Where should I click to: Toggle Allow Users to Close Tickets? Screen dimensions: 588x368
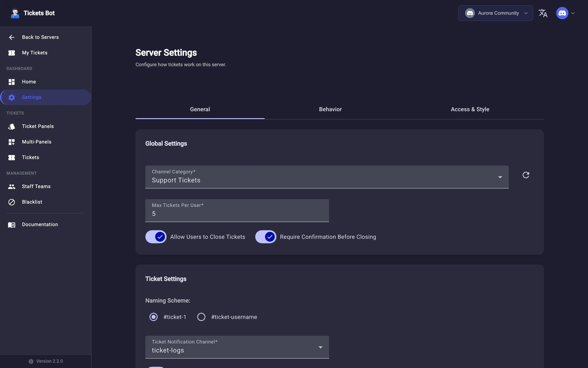point(156,237)
